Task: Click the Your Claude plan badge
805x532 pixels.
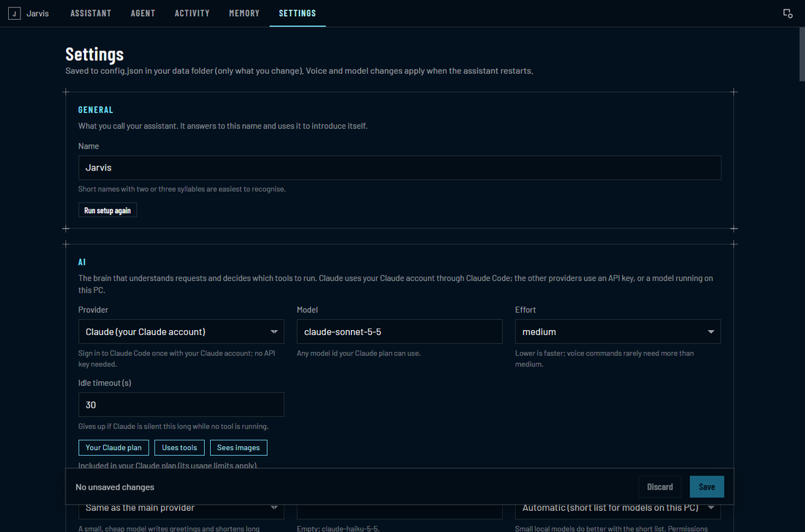Action: [x=113, y=448]
